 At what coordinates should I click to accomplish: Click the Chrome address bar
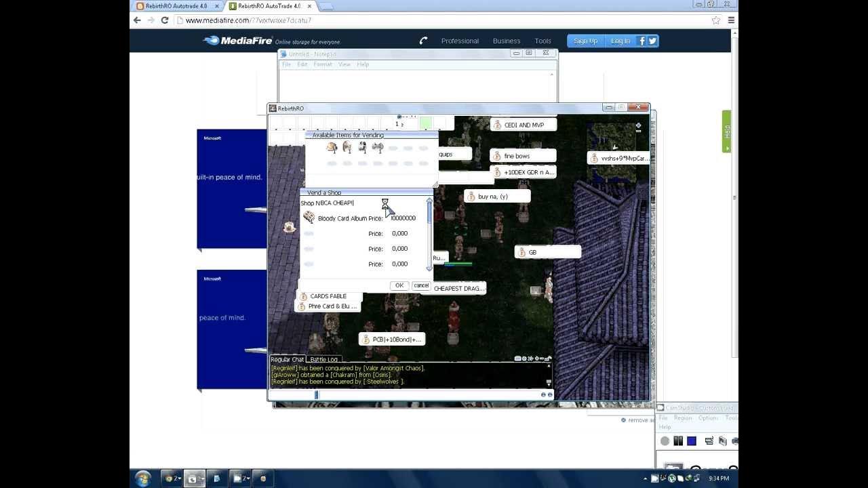click(x=445, y=20)
